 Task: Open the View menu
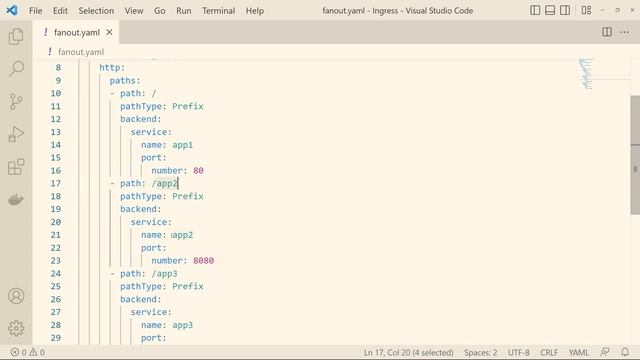click(134, 11)
